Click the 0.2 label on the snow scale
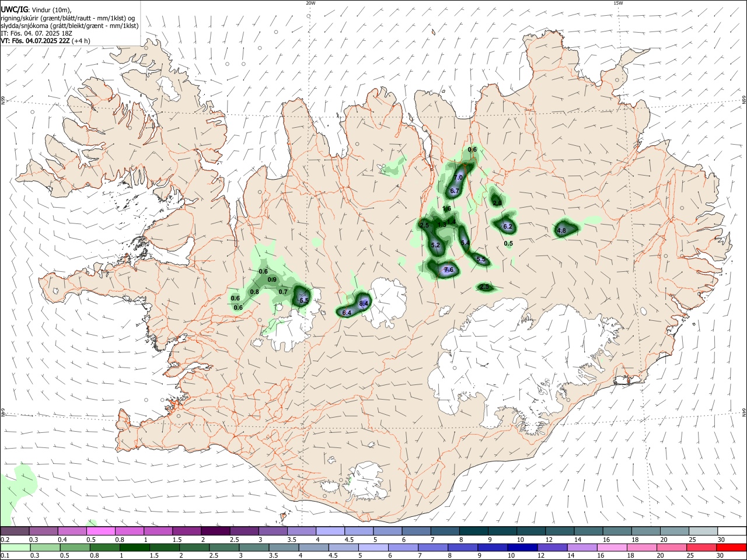This screenshot has width=747, height=560. (5, 540)
